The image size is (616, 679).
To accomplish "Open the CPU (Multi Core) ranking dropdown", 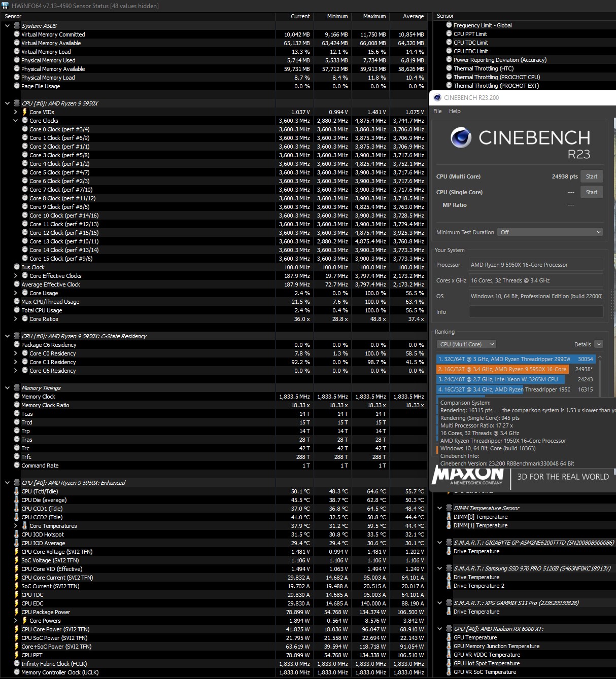I will click(x=466, y=344).
